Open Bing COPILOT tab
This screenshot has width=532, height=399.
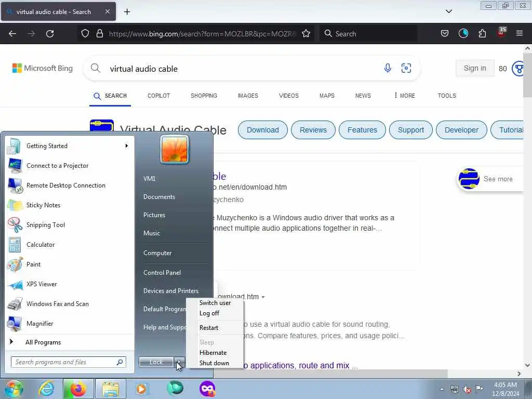point(159,96)
